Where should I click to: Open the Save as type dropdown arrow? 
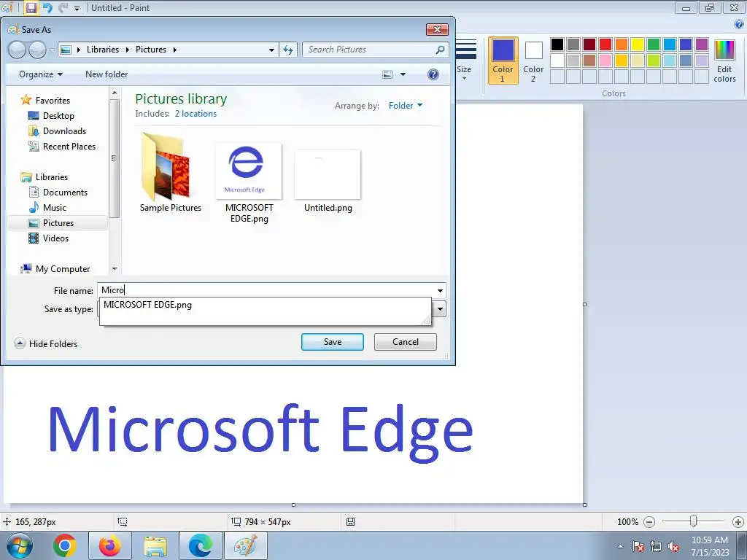[440, 309]
